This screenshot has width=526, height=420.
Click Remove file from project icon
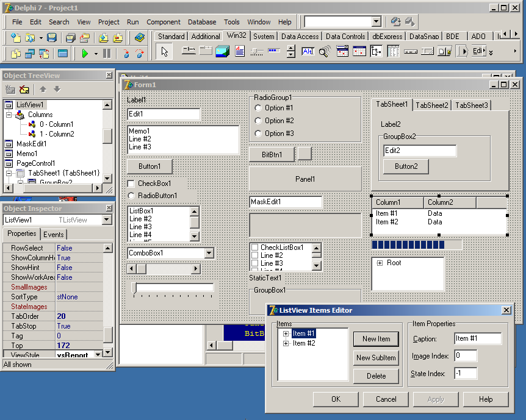[x=118, y=38]
